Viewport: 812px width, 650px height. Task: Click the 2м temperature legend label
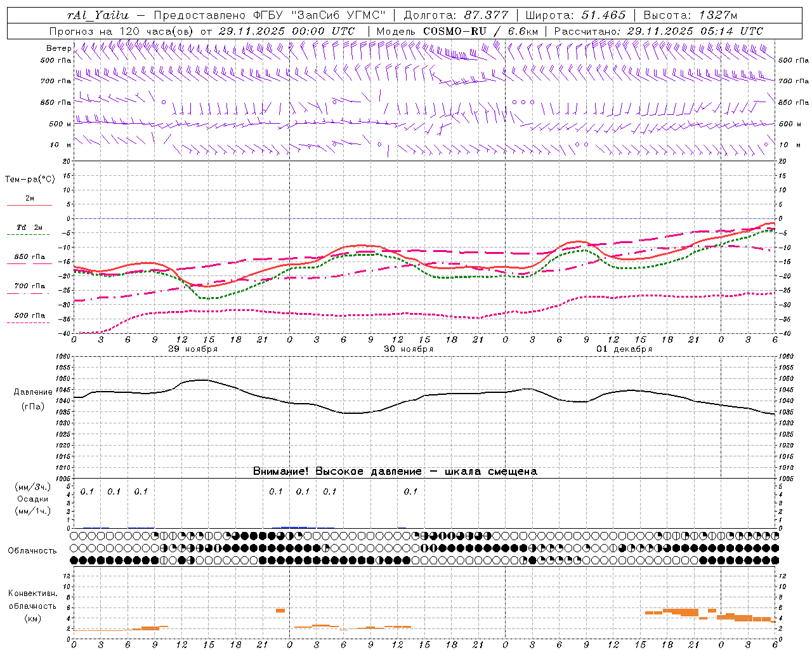tap(30, 199)
